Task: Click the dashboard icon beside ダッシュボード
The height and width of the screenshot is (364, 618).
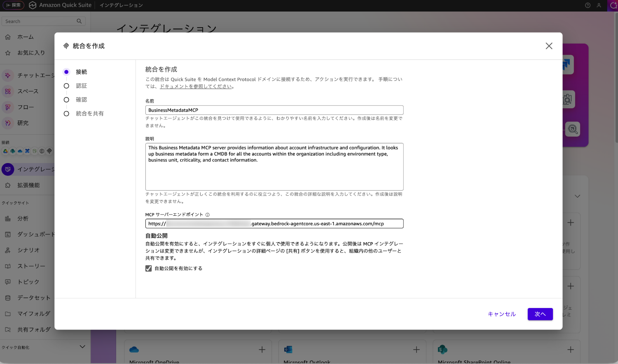Action: [x=8, y=234]
